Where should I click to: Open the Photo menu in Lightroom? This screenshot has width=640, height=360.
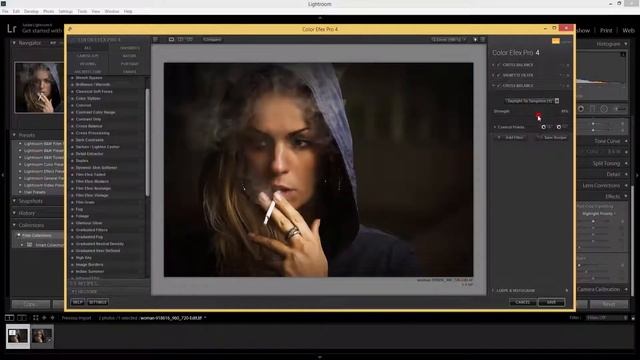coord(49,11)
